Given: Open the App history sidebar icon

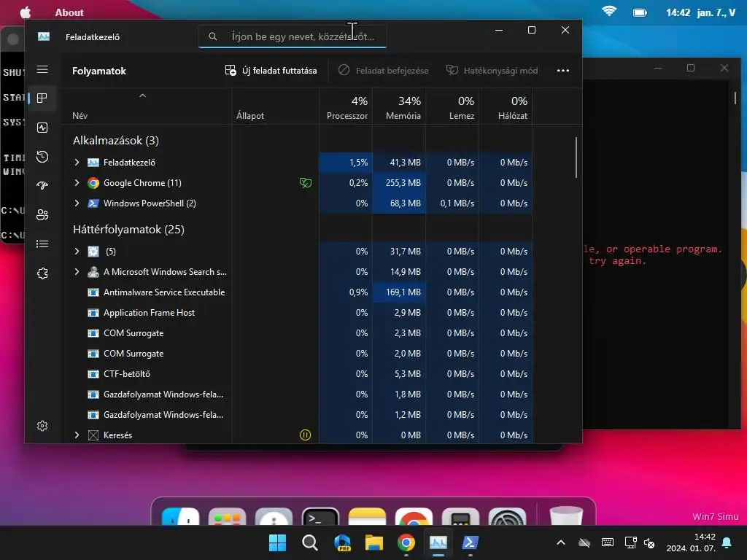Looking at the screenshot, I should coord(42,157).
